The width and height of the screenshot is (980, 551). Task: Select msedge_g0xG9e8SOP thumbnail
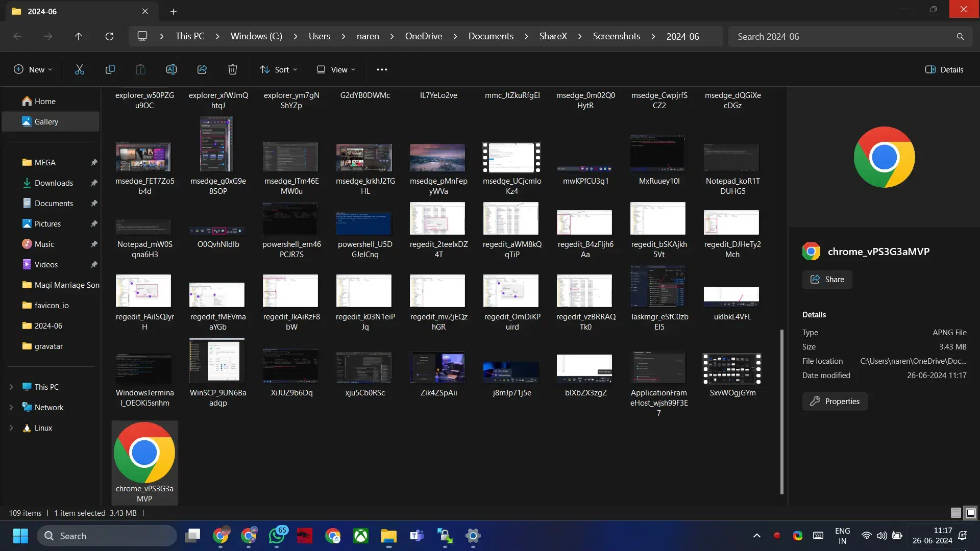pyautogui.click(x=217, y=144)
